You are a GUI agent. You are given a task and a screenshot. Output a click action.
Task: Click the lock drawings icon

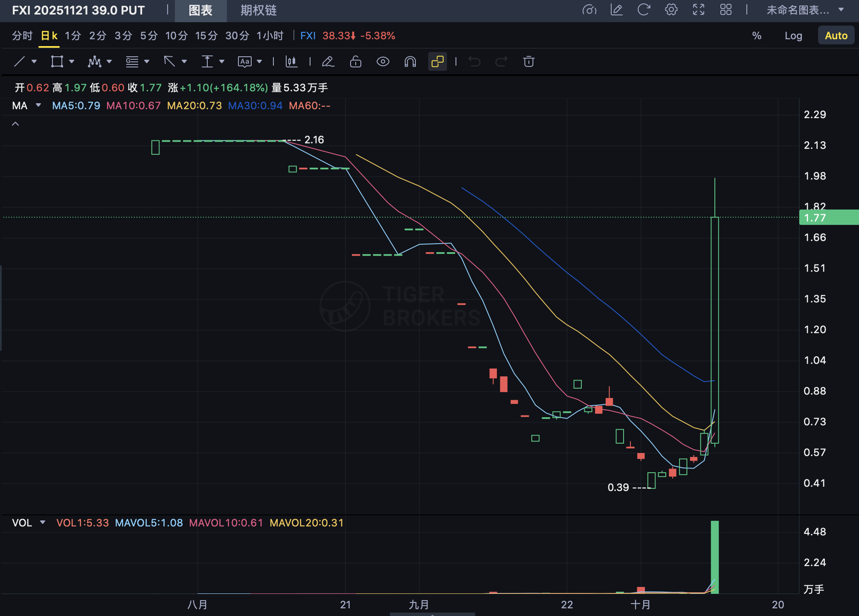coord(355,62)
